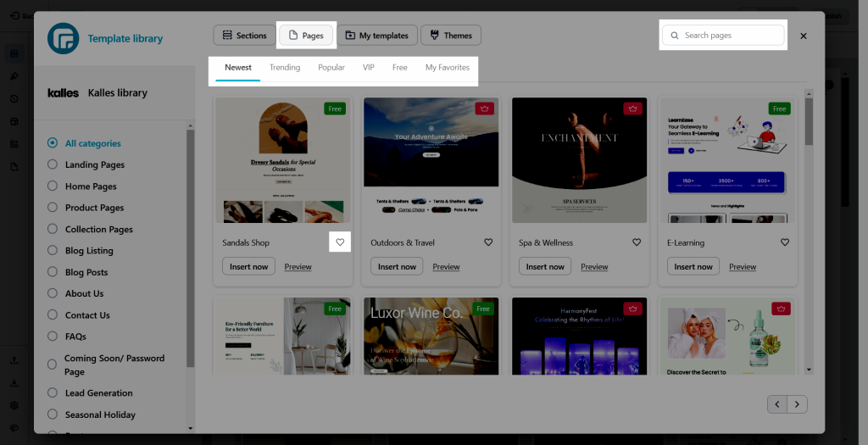Open the Spa & Wellness Enchantment thumbnail
868x445 pixels.
pos(580,160)
